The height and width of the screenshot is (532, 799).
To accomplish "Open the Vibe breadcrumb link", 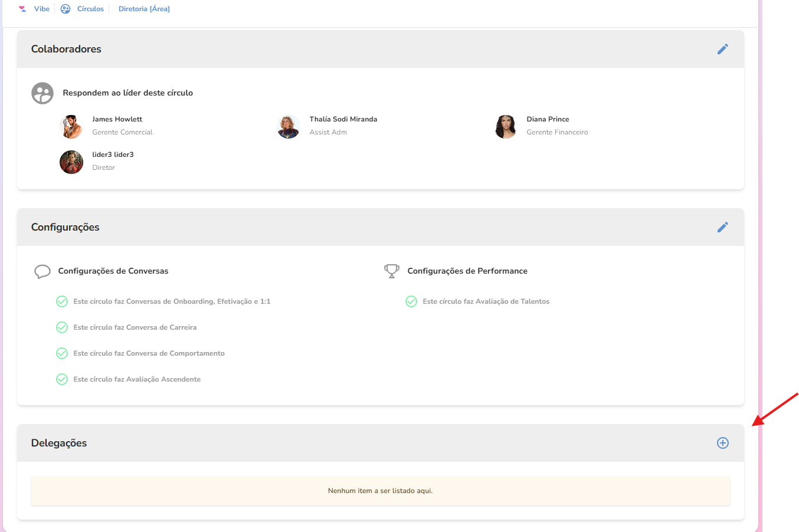I will coord(42,9).
